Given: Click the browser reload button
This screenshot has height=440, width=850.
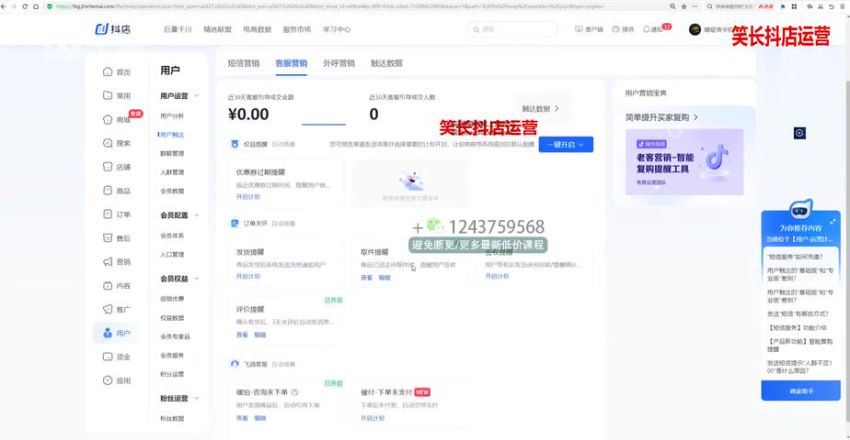Looking at the screenshot, I should pos(27,6).
